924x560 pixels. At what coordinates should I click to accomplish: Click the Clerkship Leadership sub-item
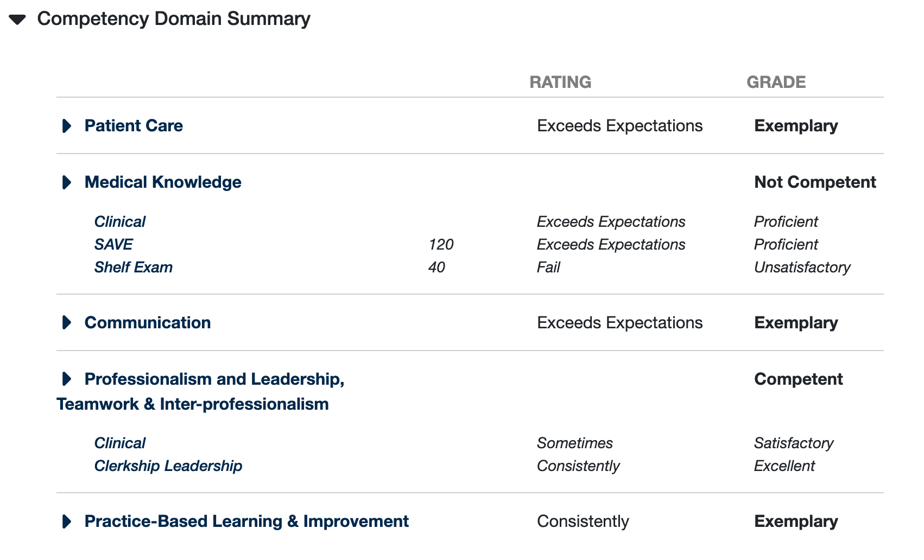pos(168,466)
